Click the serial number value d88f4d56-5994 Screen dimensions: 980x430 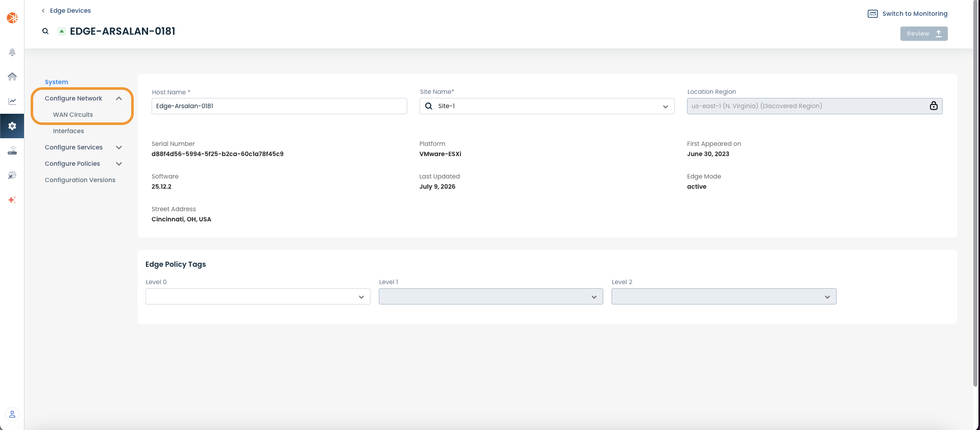coord(217,154)
